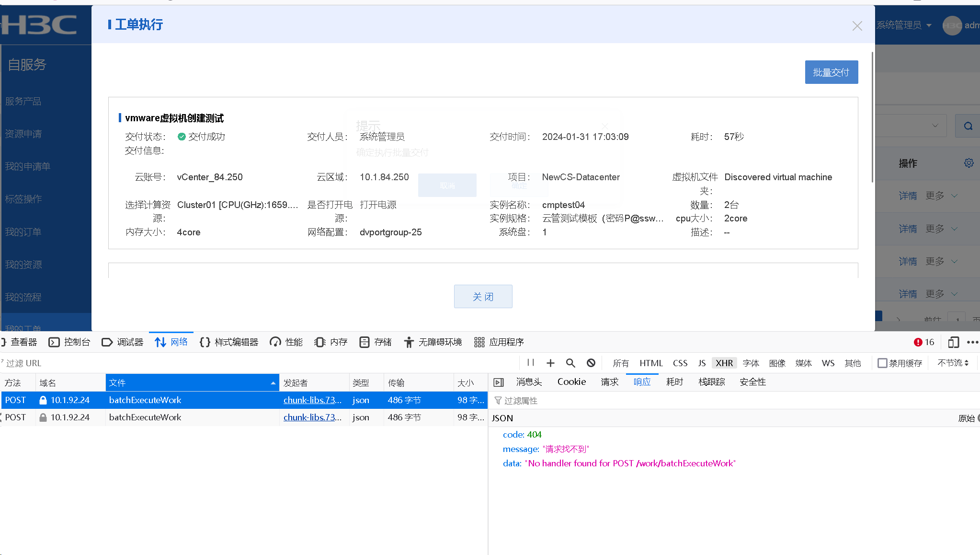
Task: Open chunk-libs initiator link in first row
Action: [x=312, y=400]
